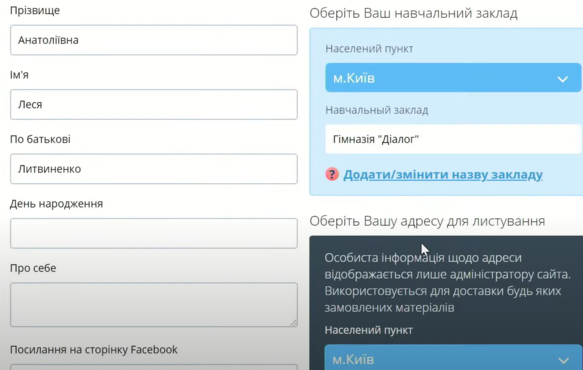Click the День народження label

tap(57, 204)
